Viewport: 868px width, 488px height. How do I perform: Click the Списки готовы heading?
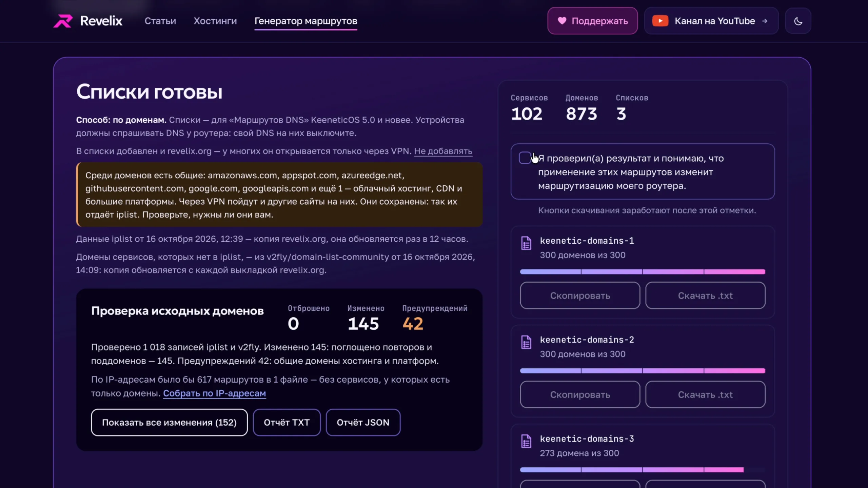pos(149,91)
